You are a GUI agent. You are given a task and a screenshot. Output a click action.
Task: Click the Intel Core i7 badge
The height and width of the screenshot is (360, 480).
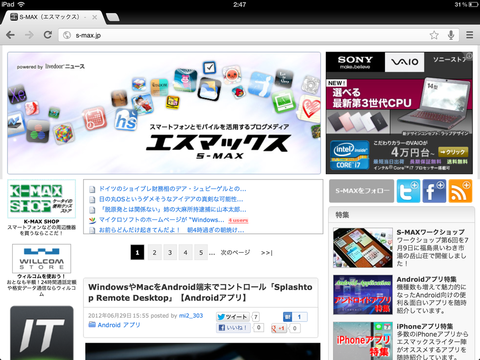tap(350, 155)
